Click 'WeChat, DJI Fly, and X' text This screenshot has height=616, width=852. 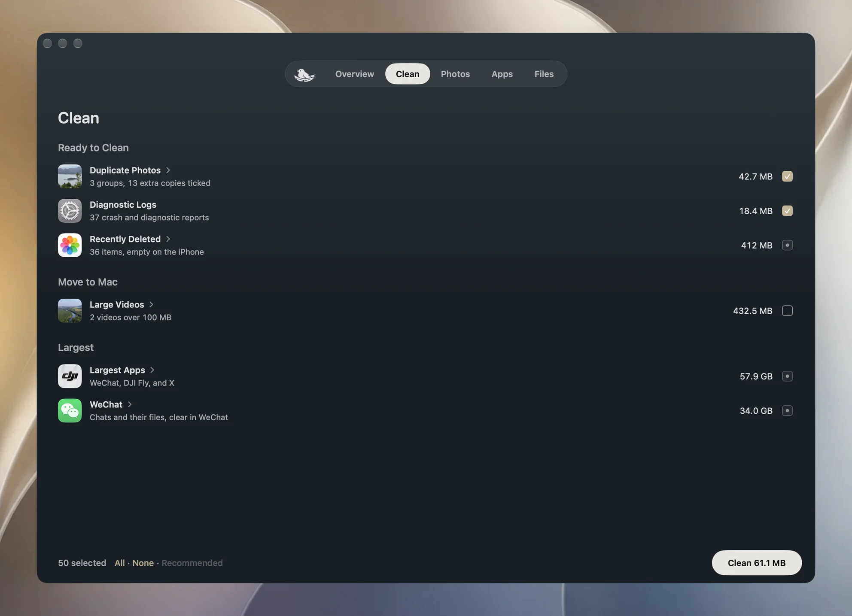coord(132,383)
